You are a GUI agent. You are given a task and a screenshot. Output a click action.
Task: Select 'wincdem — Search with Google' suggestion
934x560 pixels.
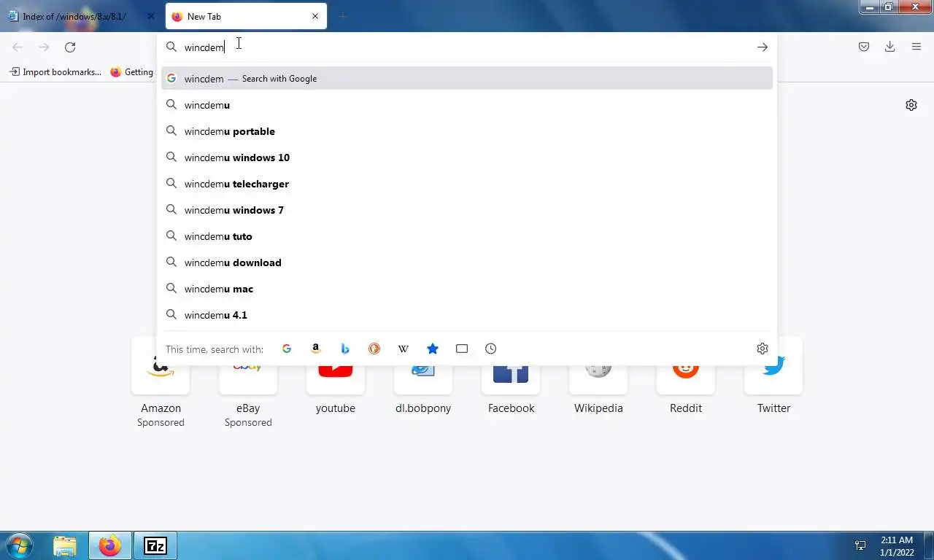467,78
